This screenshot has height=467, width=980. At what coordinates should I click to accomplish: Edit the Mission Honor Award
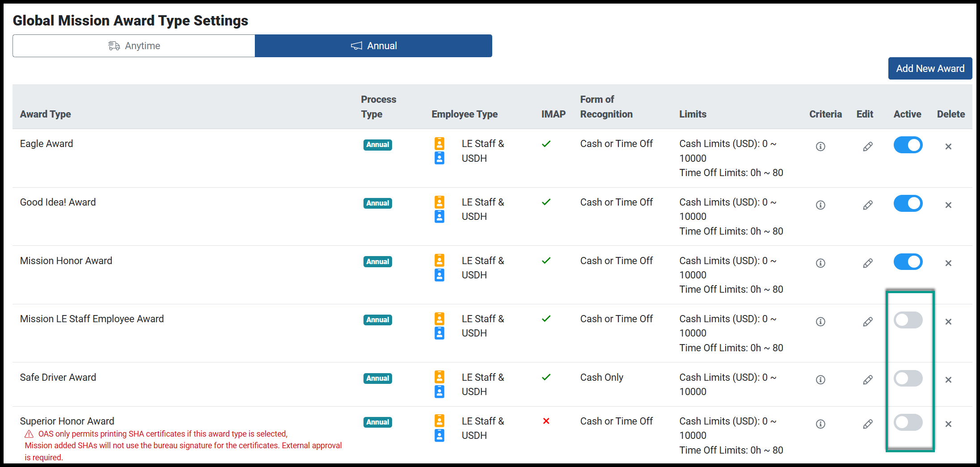868,263
